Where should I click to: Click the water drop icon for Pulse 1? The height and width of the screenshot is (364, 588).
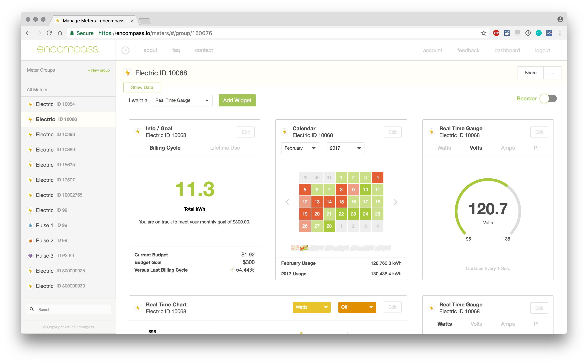pos(30,225)
